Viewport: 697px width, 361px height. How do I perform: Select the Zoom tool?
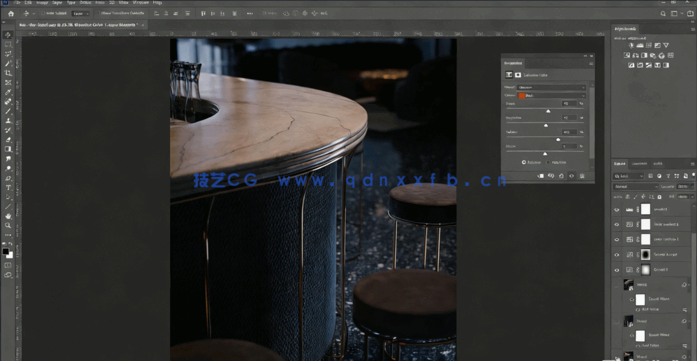8,225
